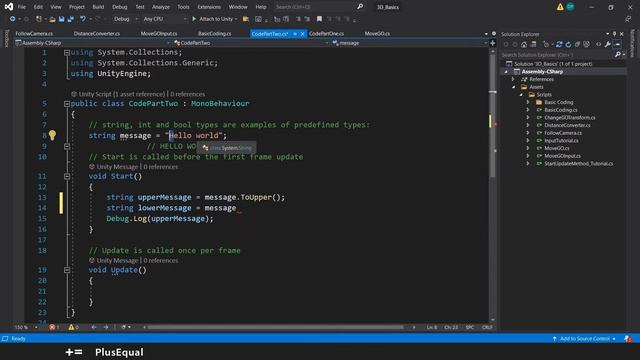Click the search magnifier in Solution Explorer

618,55
